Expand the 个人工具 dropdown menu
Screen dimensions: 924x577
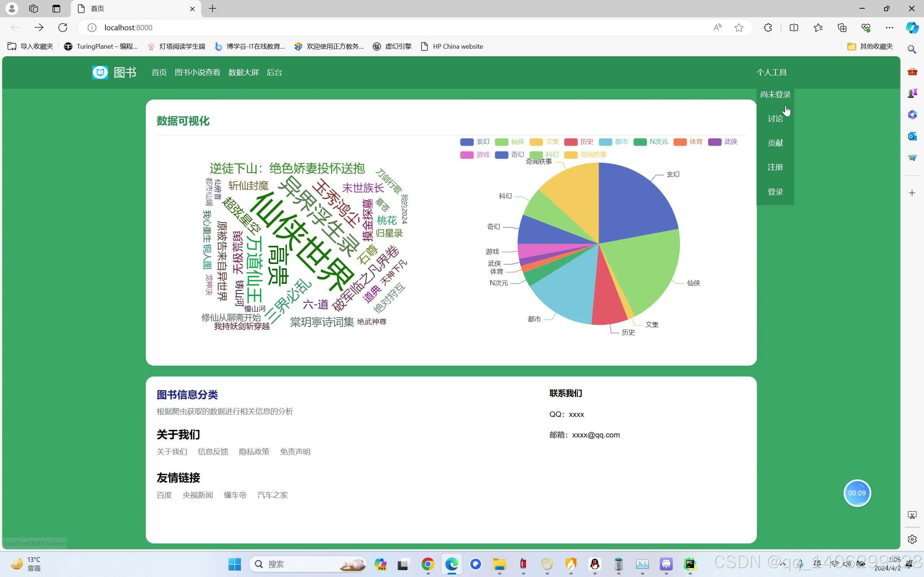pyautogui.click(x=771, y=72)
